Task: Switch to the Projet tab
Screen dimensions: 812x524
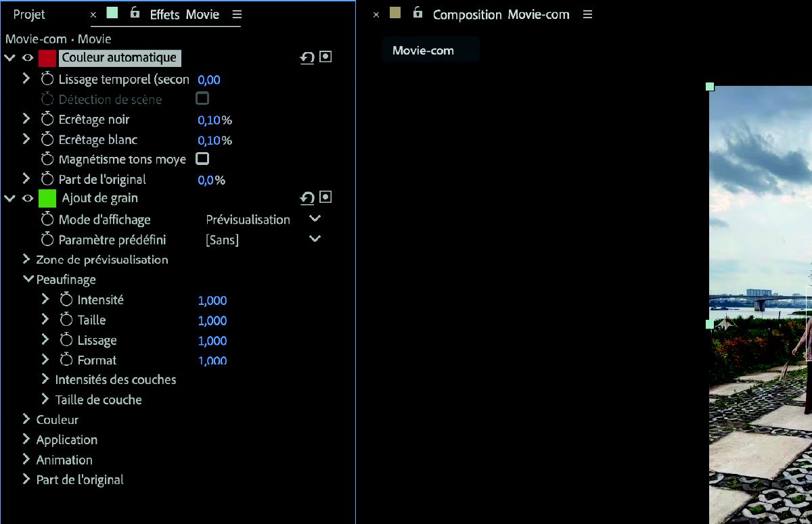Action: [29, 14]
